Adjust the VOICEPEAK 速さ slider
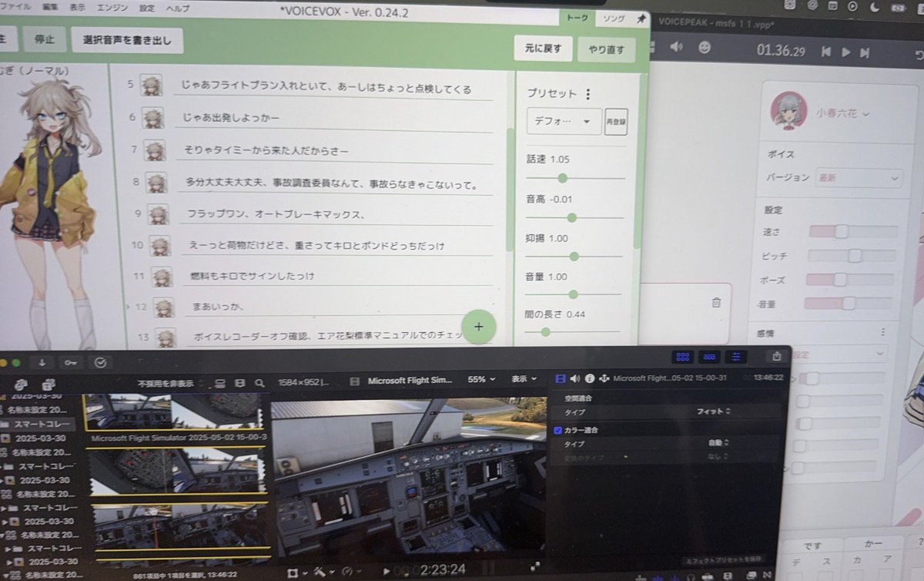The image size is (924, 581). pos(853,231)
